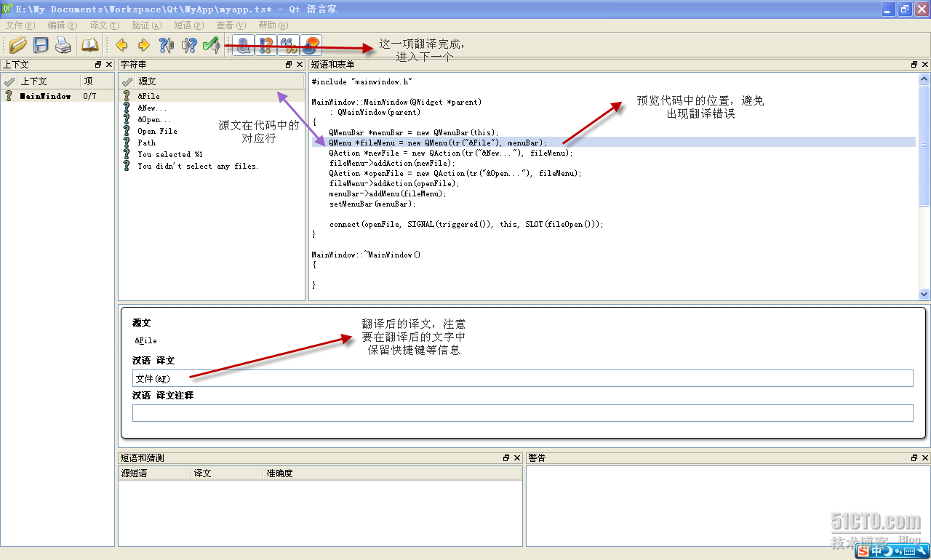Toggle the phrase matches (quotes) validation
The image size is (931, 560).
(289, 45)
